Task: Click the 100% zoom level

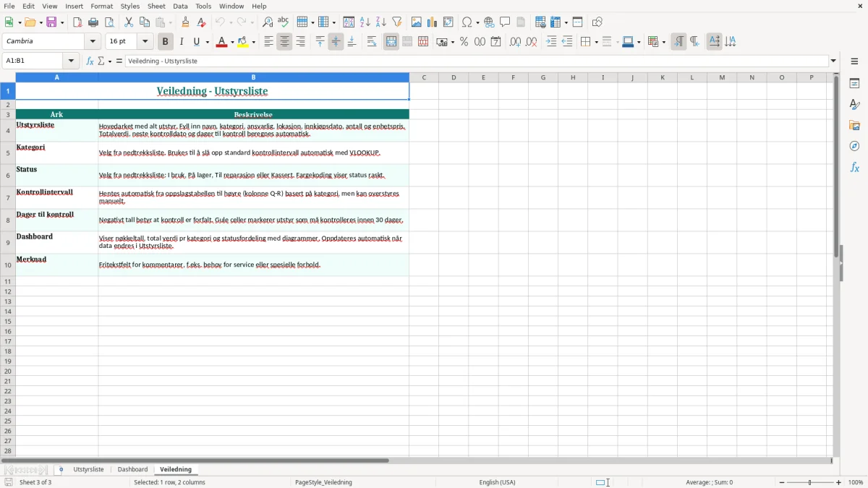Action: click(856, 482)
